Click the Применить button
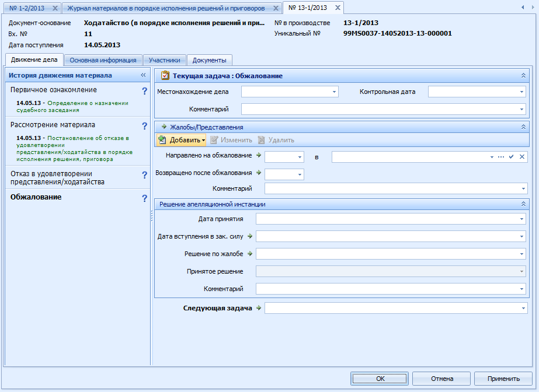Viewport: 539px width, 392px height. pyautogui.click(x=503, y=379)
